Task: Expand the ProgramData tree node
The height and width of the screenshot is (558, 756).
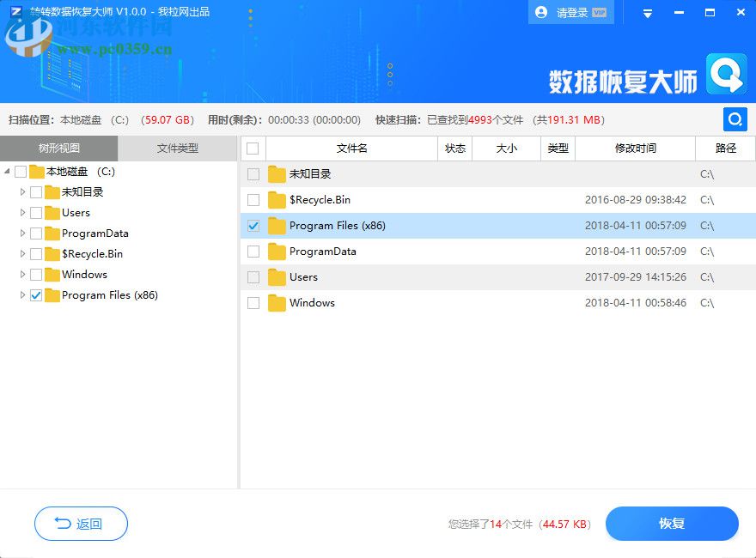Action: 21,234
